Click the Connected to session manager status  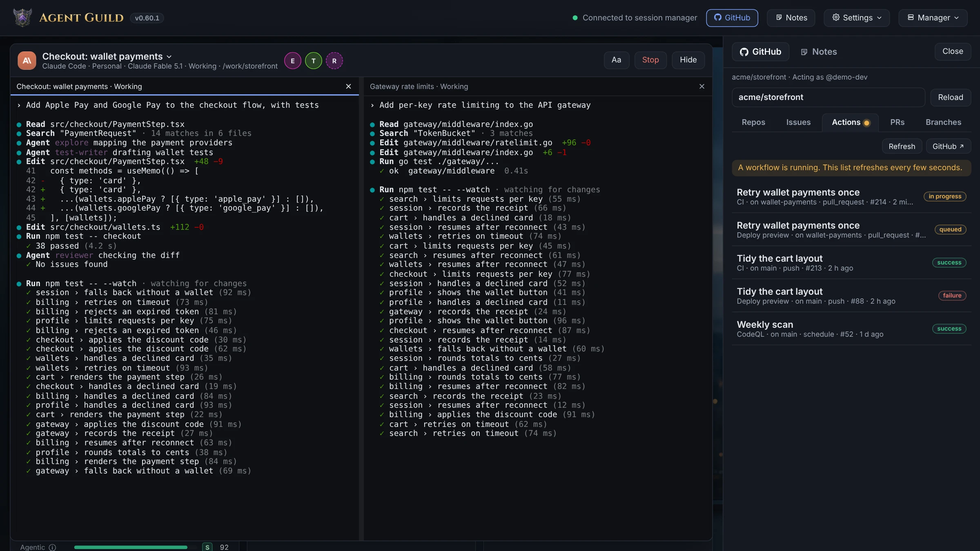coord(635,18)
